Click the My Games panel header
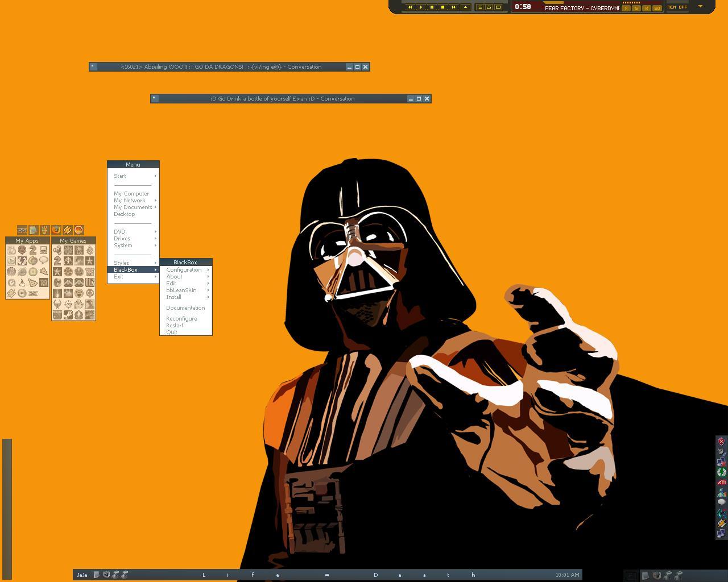 (x=73, y=240)
